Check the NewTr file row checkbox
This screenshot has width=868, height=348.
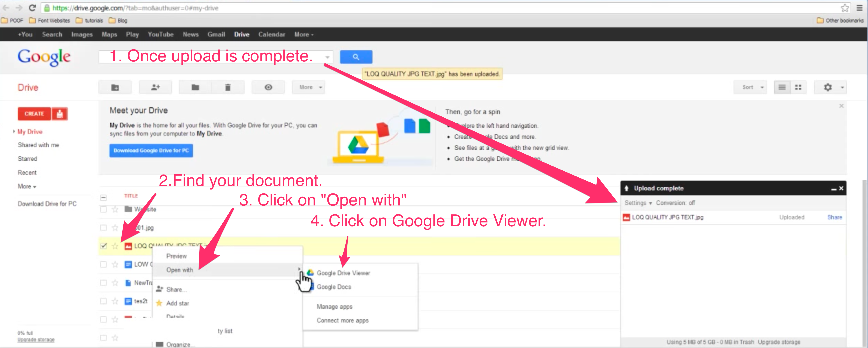pyautogui.click(x=103, y=283)
